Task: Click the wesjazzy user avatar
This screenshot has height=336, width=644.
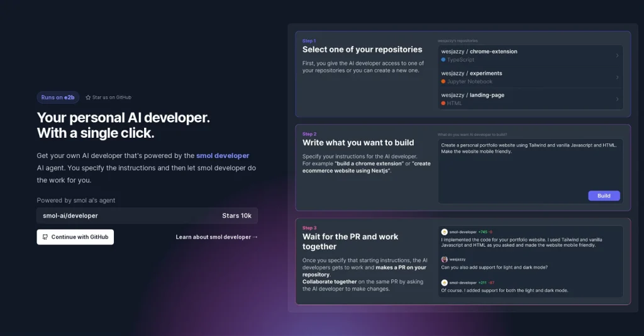Action: [x=445, y=259]
